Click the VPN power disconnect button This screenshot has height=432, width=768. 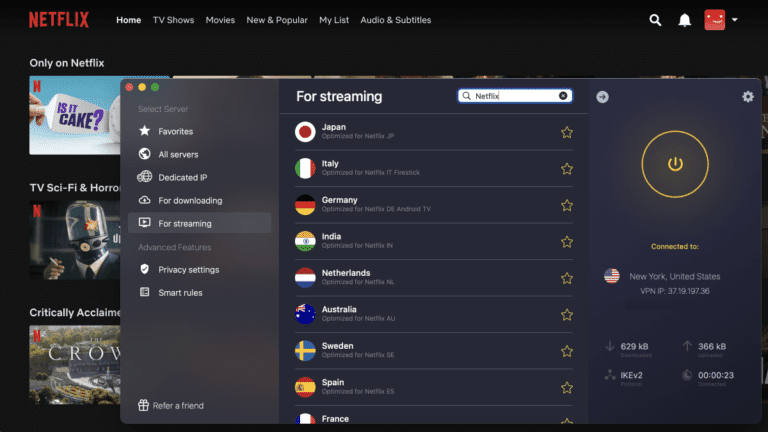click(675, 164)
